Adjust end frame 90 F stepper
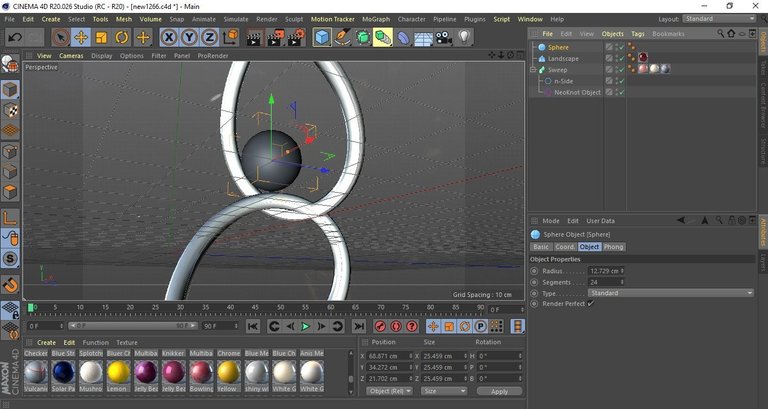The height and width of the screenshot is (409, 768). click(x=236, y=326)
